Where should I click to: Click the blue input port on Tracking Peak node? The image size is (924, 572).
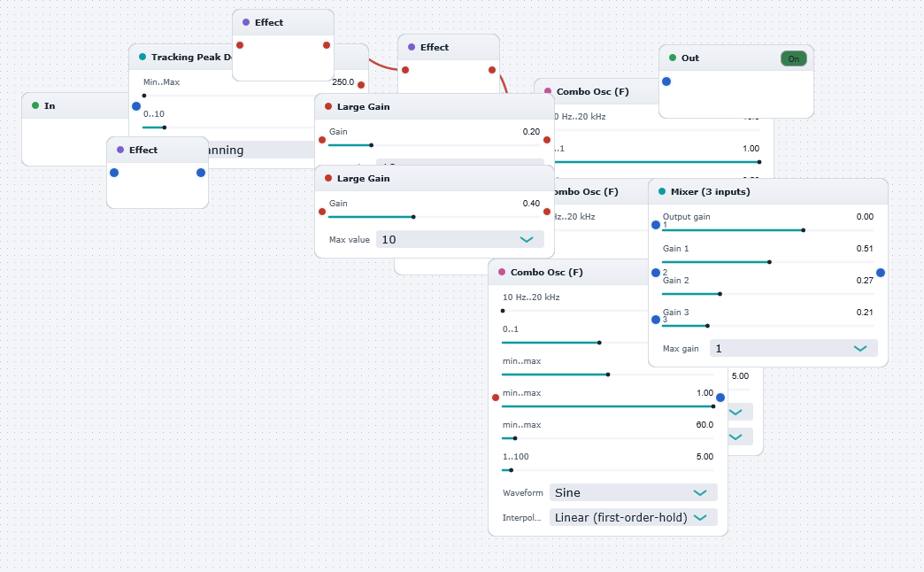coord(136,106)
